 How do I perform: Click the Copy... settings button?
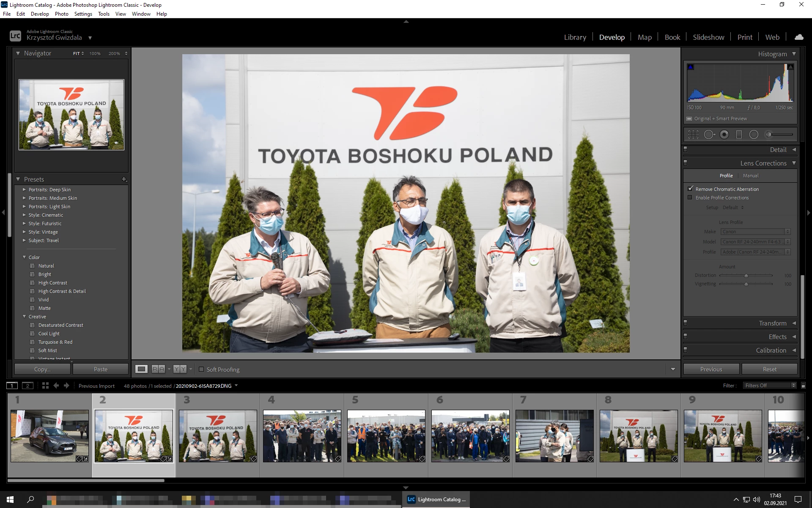coord(42,369)
